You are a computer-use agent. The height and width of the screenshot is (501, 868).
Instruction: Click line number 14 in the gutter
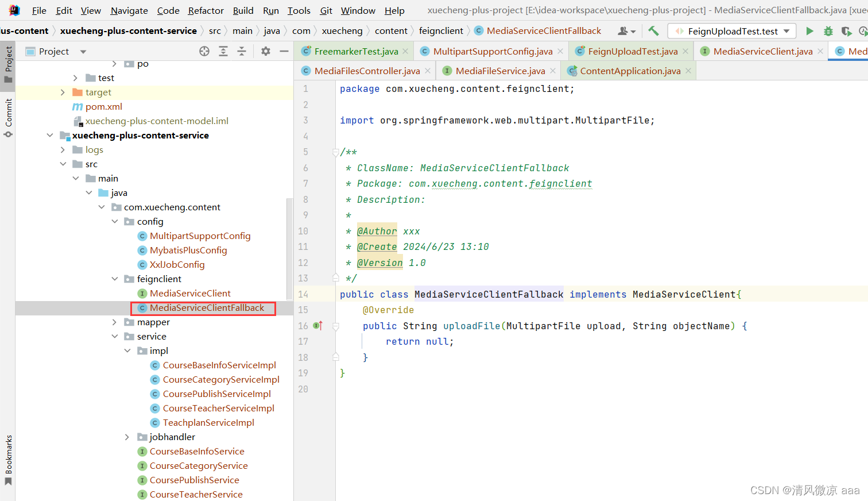pyautogui.click(x=303, y=294)
